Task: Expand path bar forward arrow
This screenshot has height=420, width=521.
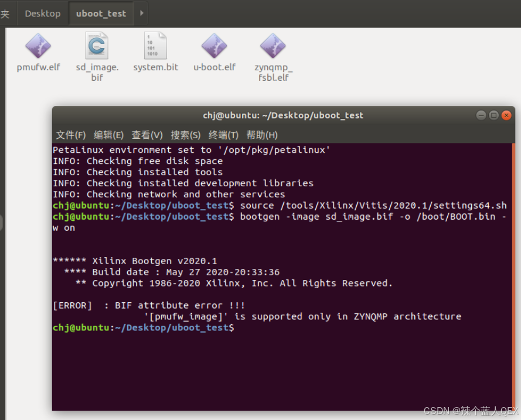Action: pos(141,13)
